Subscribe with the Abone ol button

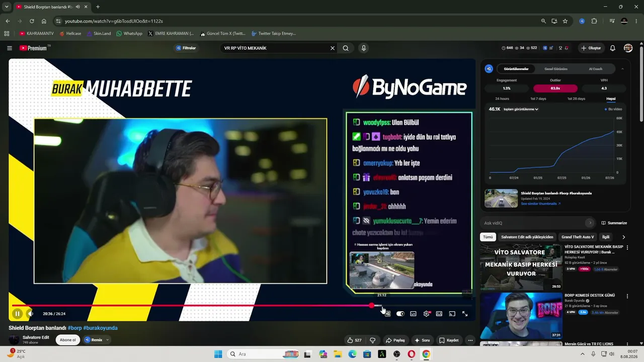tap(68, 340)
